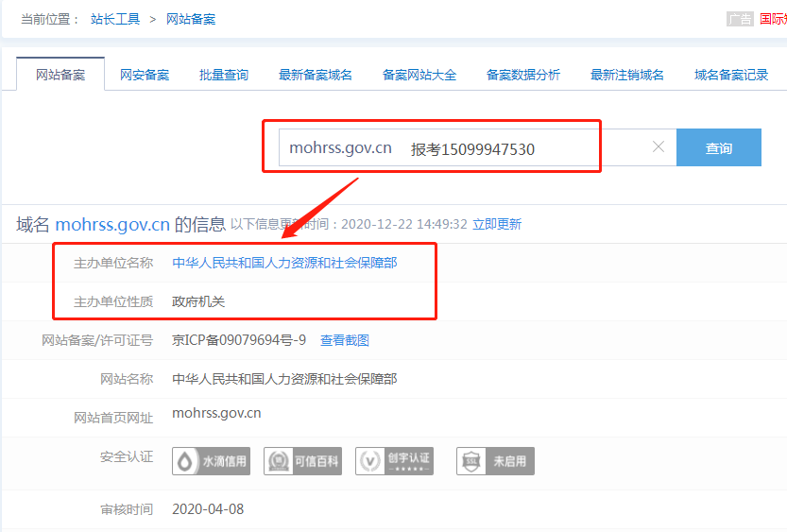
Task: Open the 主办单位名称 organization link
Action: point(284,263)
